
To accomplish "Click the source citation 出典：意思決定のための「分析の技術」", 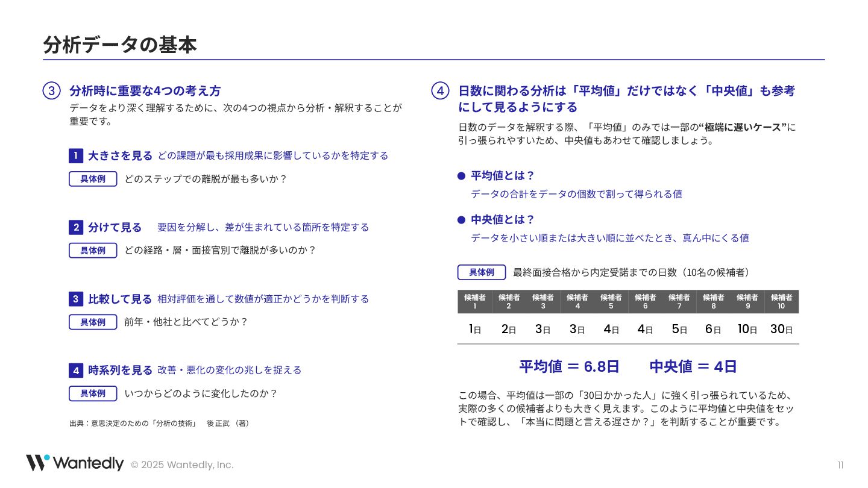I will point(160,424).
